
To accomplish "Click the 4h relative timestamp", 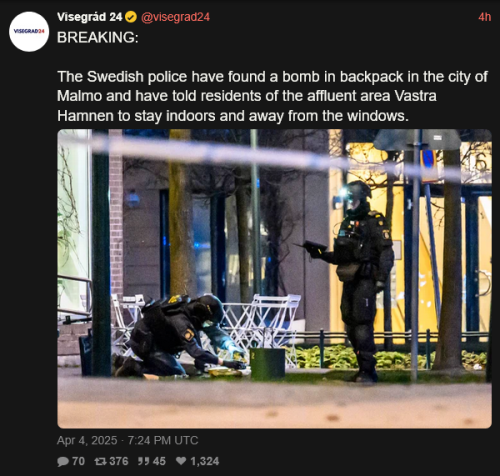I will click(484, 17).
